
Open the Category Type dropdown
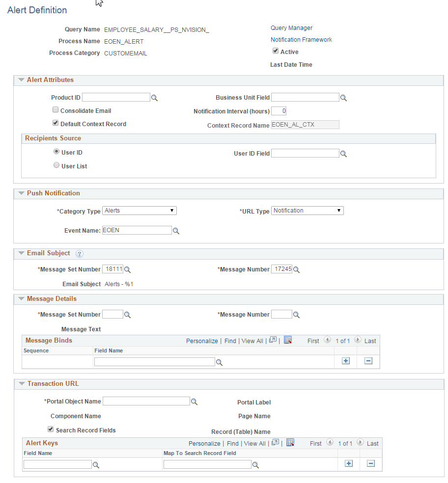[x=170, y=210]
